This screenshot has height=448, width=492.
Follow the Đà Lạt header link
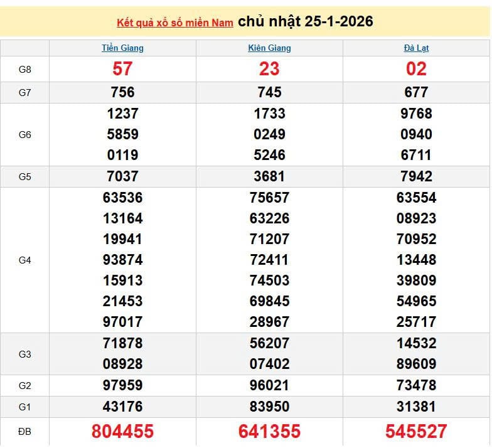[416, 48]
